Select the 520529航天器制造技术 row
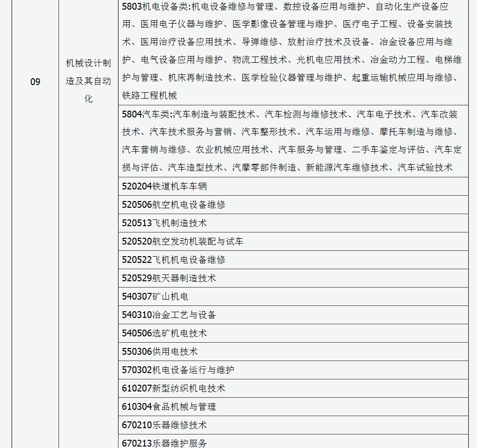The image size is (477, 448). (169, 278)
